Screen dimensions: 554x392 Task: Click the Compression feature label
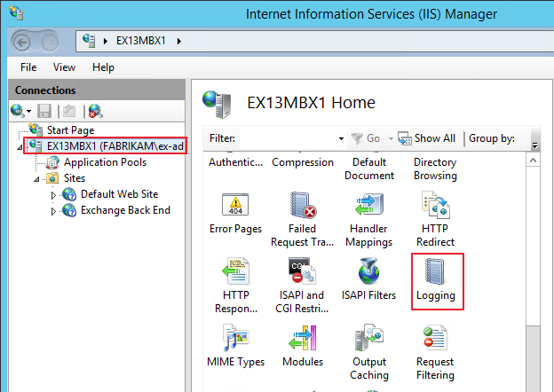(x=303, y=162)
